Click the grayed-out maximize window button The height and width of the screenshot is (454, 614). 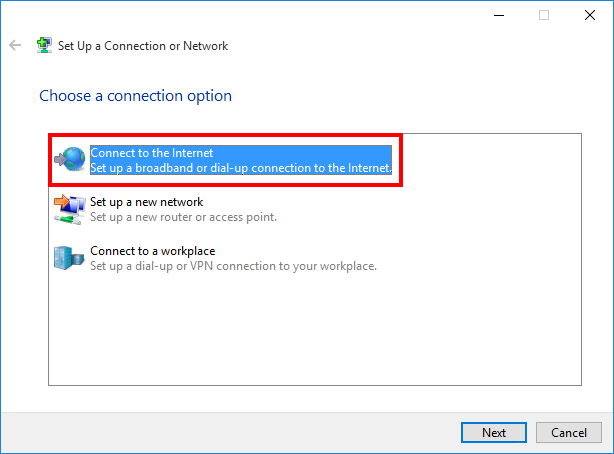(544, 15)
